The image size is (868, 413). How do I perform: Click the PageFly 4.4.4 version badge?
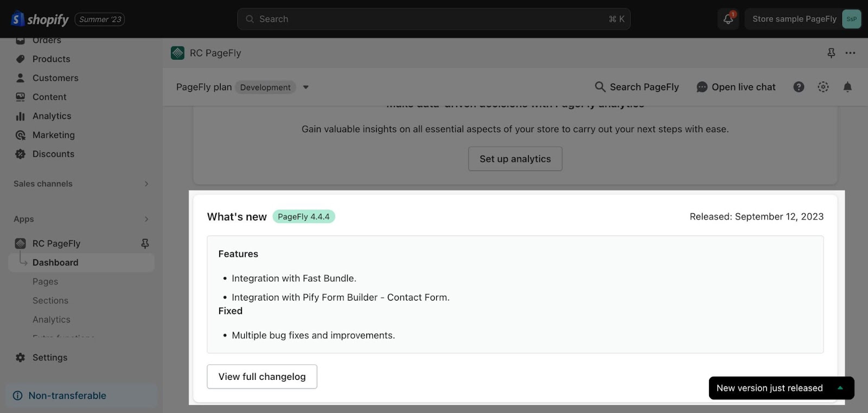(x=304, y=217)
